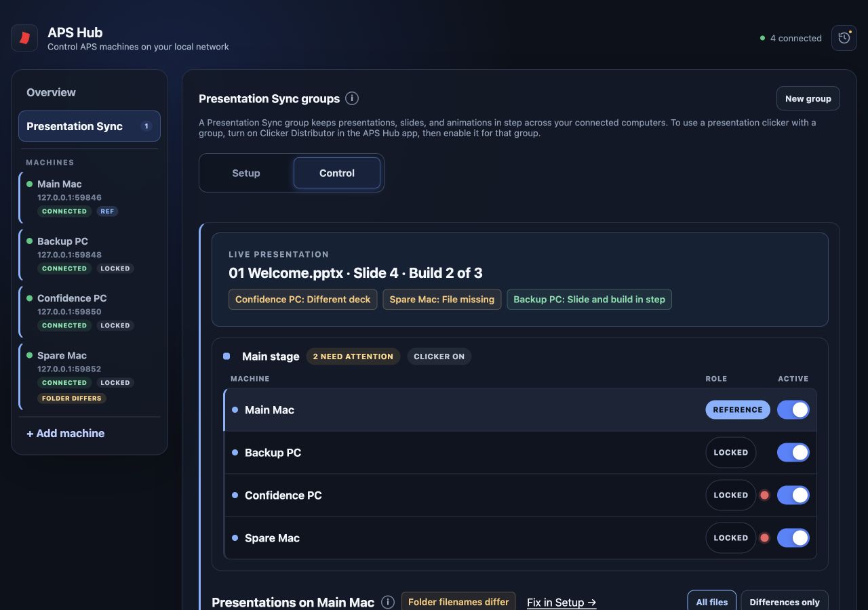
Task: Follow the Fix in Setup link
Action: tap(561, 602)
